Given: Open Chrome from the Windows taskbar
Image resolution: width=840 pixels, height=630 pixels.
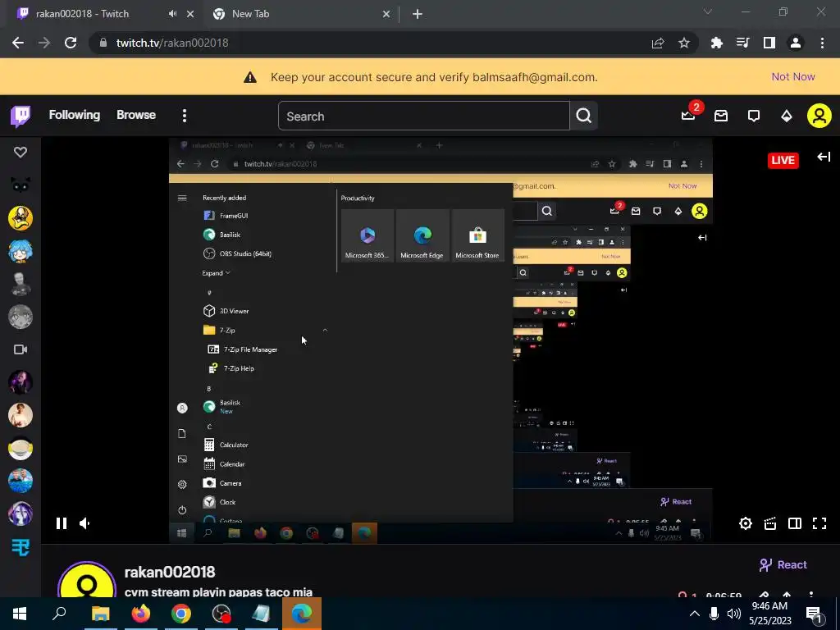Looking at the screenshot, I should (x=181, y=614).
